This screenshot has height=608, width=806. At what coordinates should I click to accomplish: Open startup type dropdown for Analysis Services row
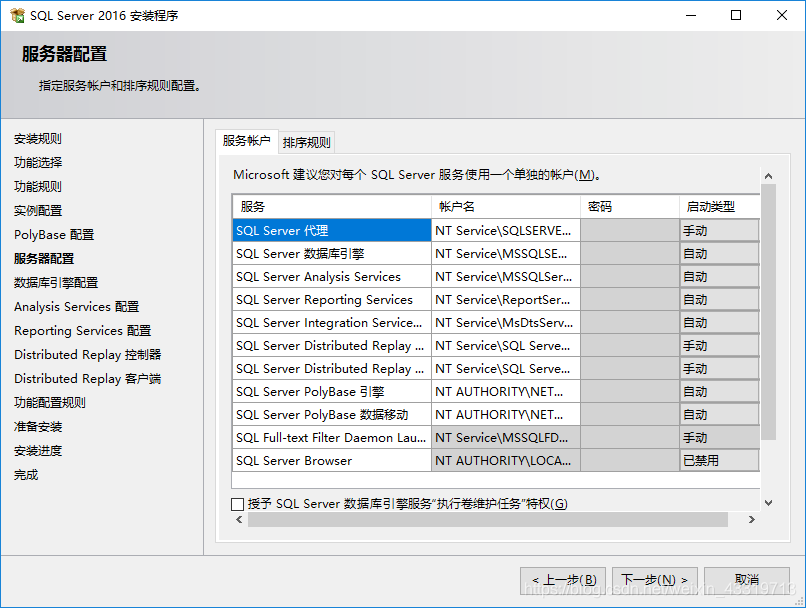[x=720, y=277]
